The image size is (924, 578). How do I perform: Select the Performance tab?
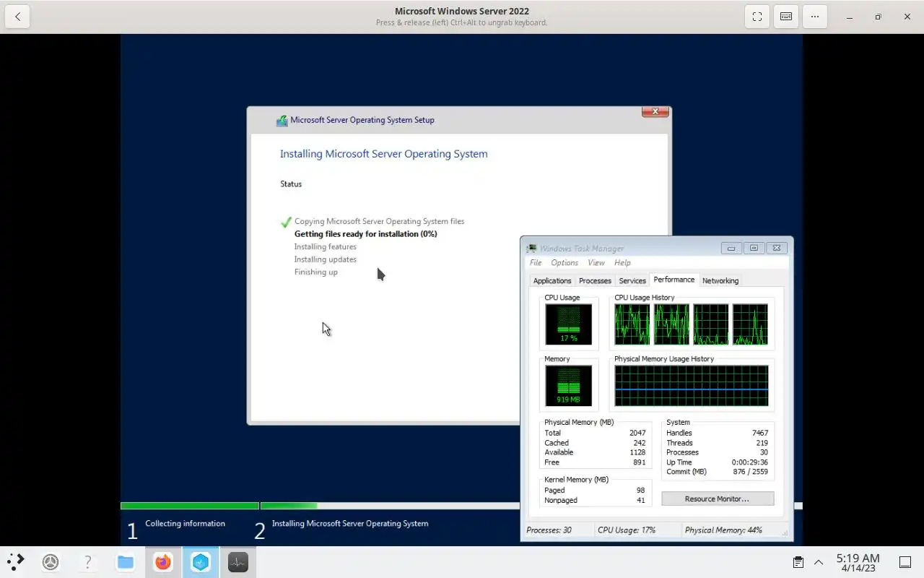click(674, 280)
